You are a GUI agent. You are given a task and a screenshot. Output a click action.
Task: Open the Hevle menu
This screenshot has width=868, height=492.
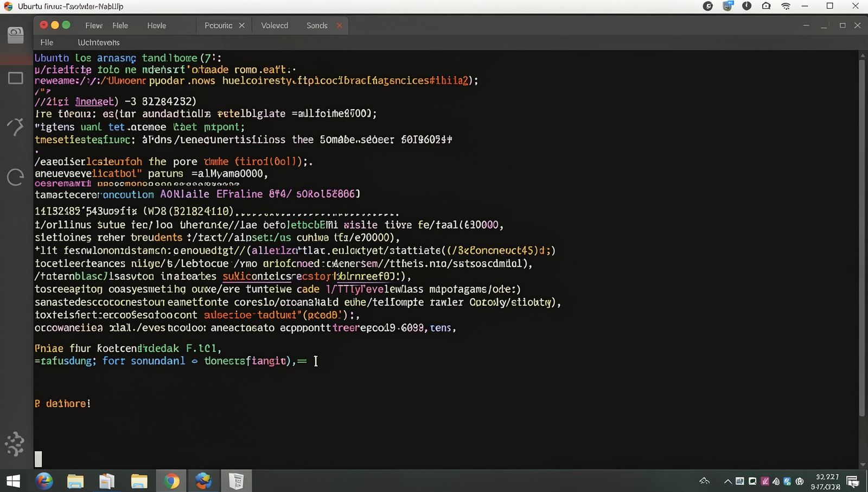click(157, 26)
